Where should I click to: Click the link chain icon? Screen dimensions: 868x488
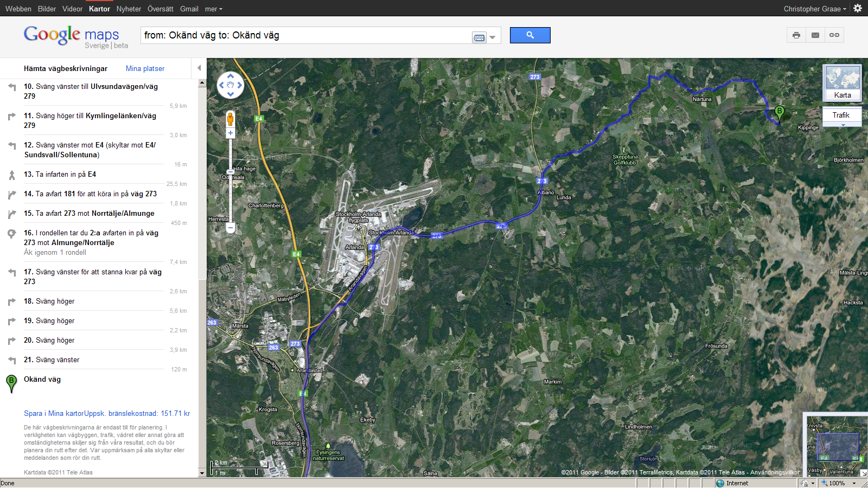pos(834,35)
